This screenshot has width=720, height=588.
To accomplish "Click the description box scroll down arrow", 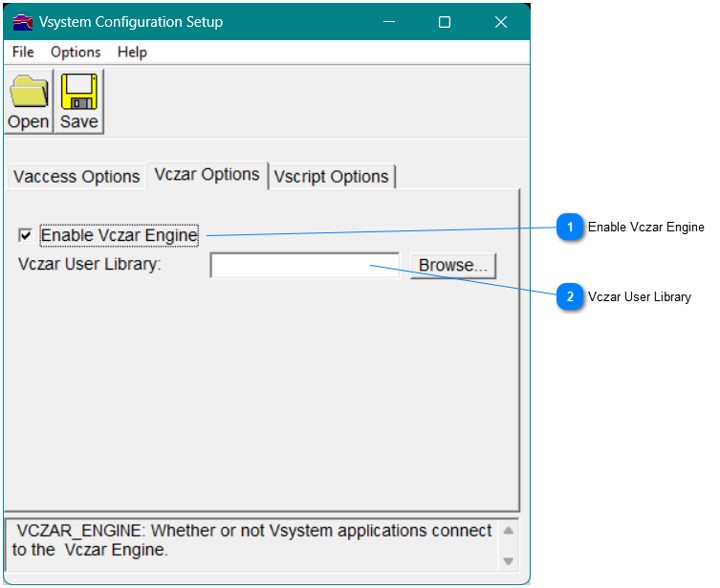I will coord(509,561).
